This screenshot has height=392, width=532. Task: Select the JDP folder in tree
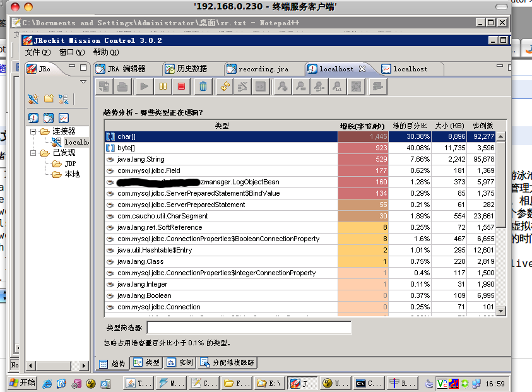tap(64, 164)
